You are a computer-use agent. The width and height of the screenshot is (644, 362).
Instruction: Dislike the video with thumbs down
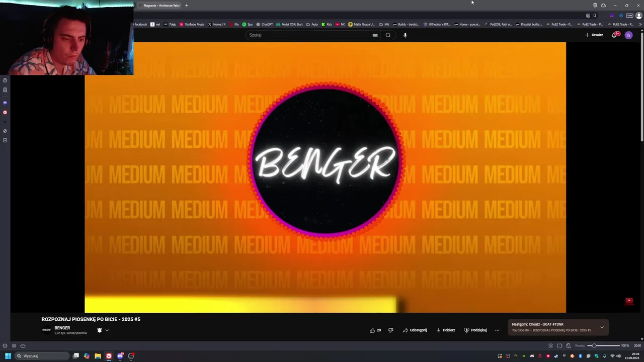tap(390, 330)
